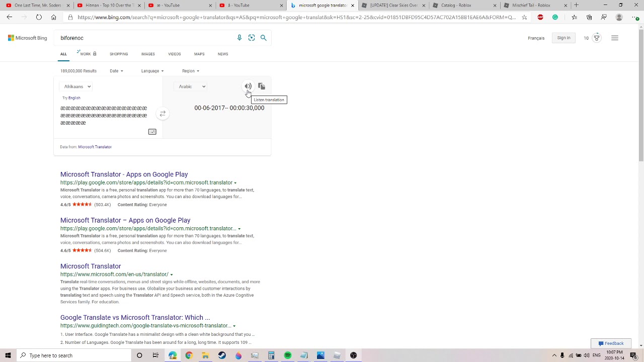Screen dimensions: 644x362
Task: Switch to the IMAGES search tab
Action: (x=148, y=54)
